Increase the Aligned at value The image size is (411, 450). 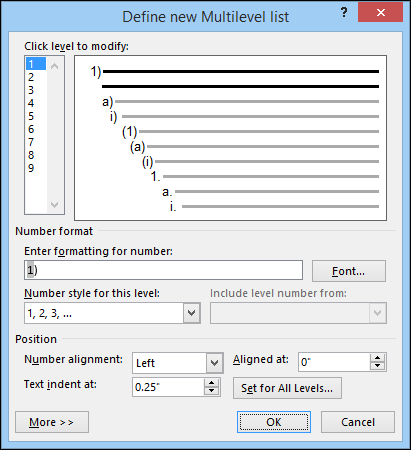click(x=377, y=358)
